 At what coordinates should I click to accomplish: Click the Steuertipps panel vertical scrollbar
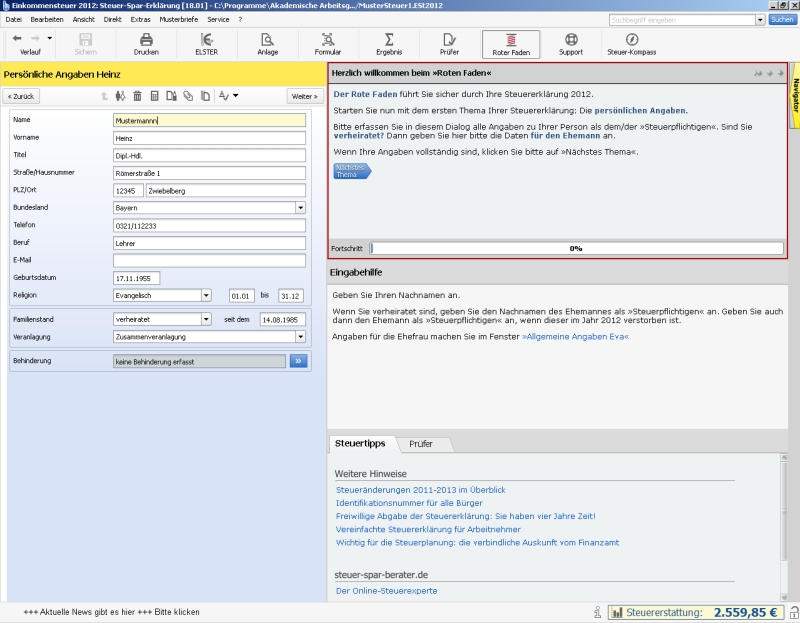[784, 528]
